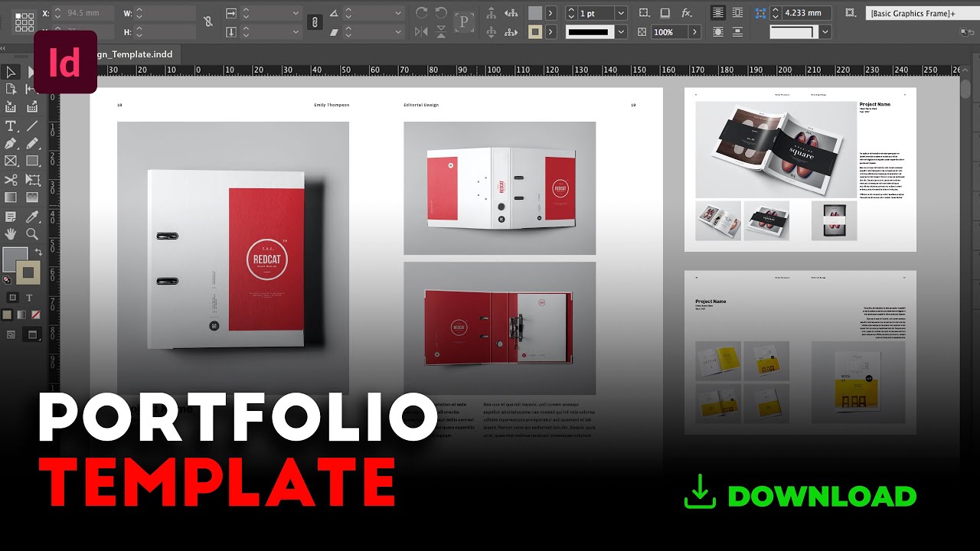This screenshot has width=980, height=551.
Task: Select the Pencil tool
Action: tap(32, 144)
